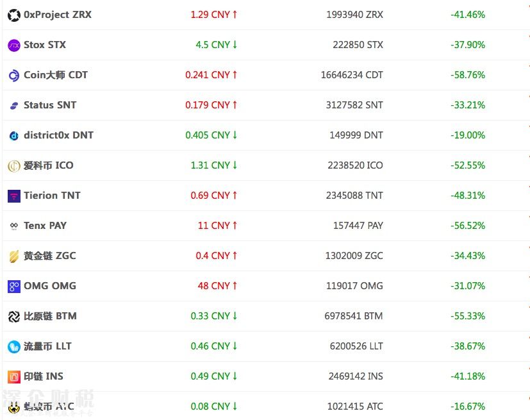Click the 16646234 CDT volume value
This screenshot has height=420, width=530.
point(352,75)
